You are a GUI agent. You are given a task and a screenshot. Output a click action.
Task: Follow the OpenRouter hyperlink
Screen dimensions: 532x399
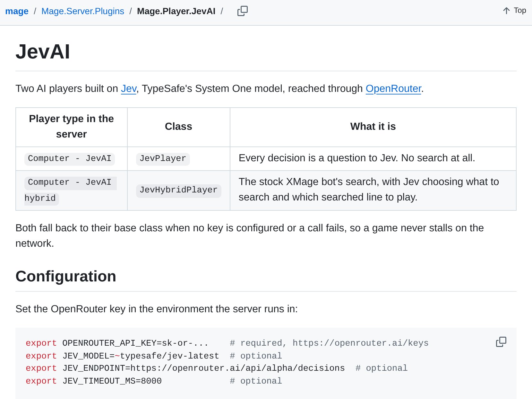coord(393,89)
